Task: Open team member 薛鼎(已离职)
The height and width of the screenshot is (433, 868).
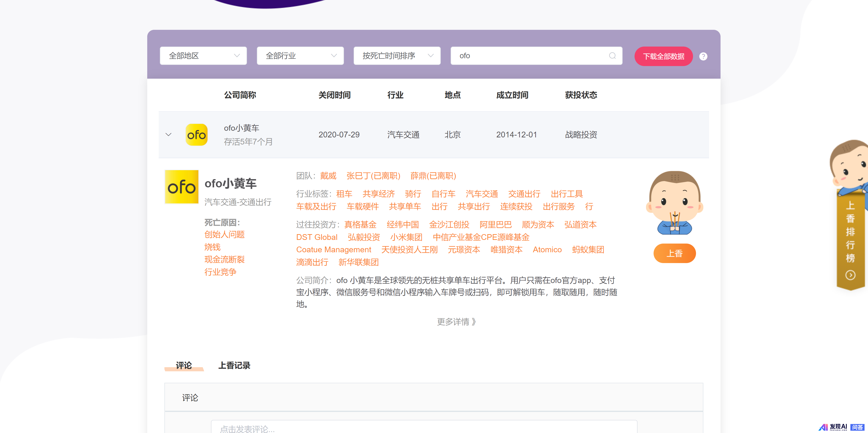Action: pos(433,176)
